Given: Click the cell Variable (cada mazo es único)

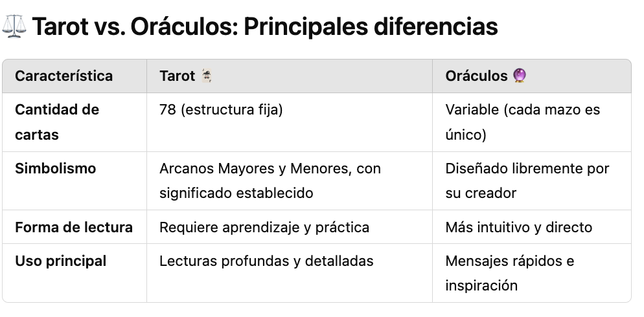Looking at the screenshot, I should pyautogui.click(x=522, y=122).
